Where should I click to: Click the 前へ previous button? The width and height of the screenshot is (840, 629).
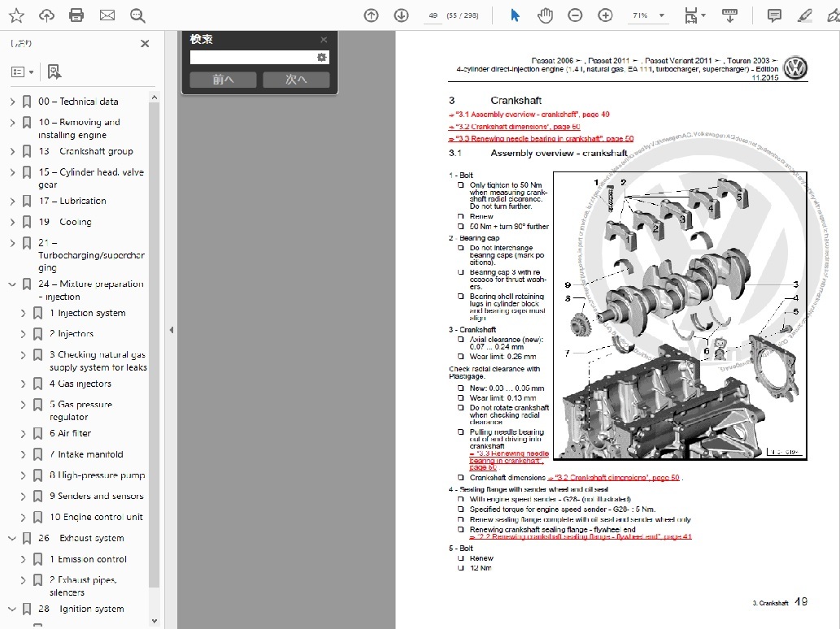tap(223, 80)
